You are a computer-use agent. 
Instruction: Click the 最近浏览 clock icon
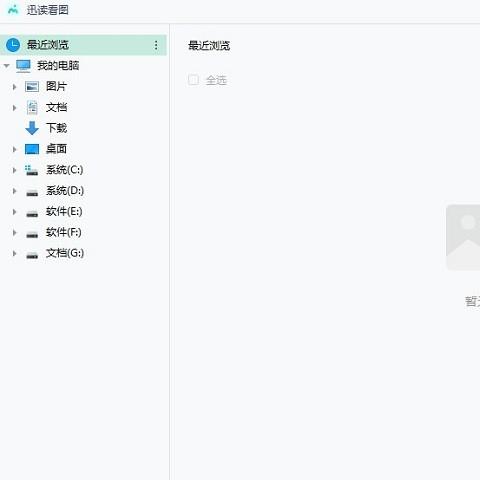(13, 45)
